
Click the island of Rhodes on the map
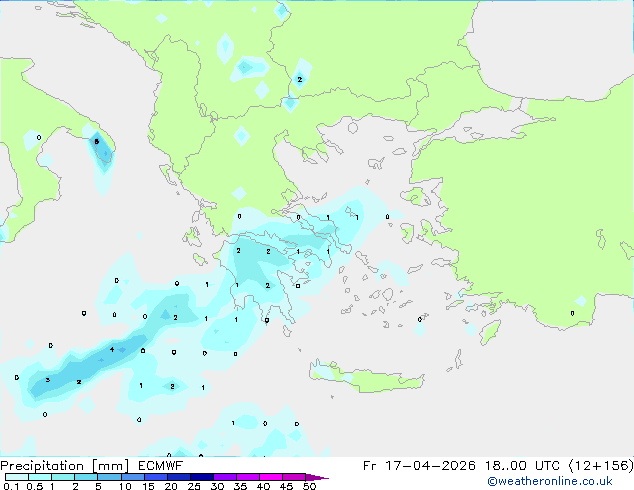click(x=490, y=332)
